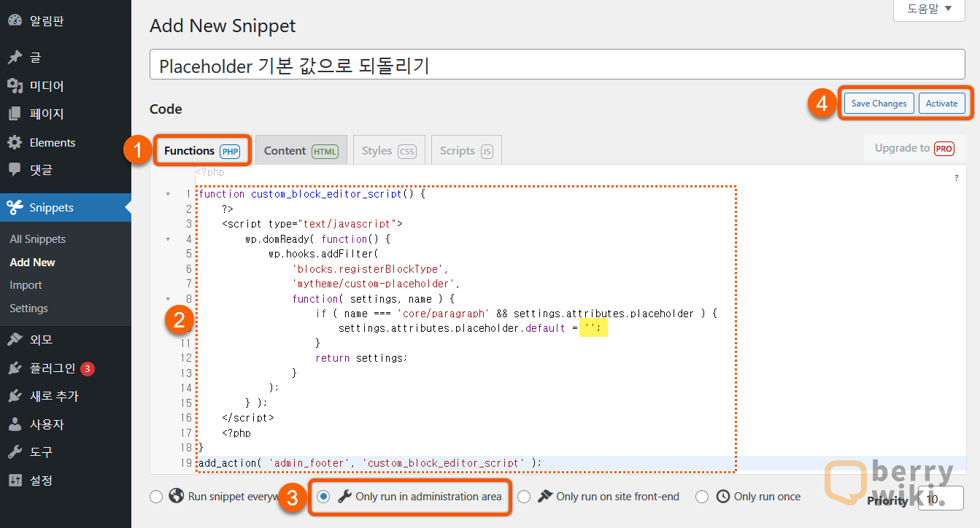Click the wp.hooks.addFilter( code line

point(324,254)
